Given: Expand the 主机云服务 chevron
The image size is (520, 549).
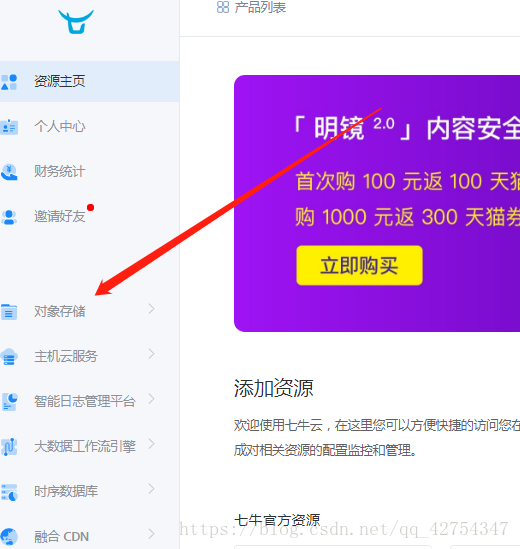Looking at the screenshot, I should pos(151,354).
